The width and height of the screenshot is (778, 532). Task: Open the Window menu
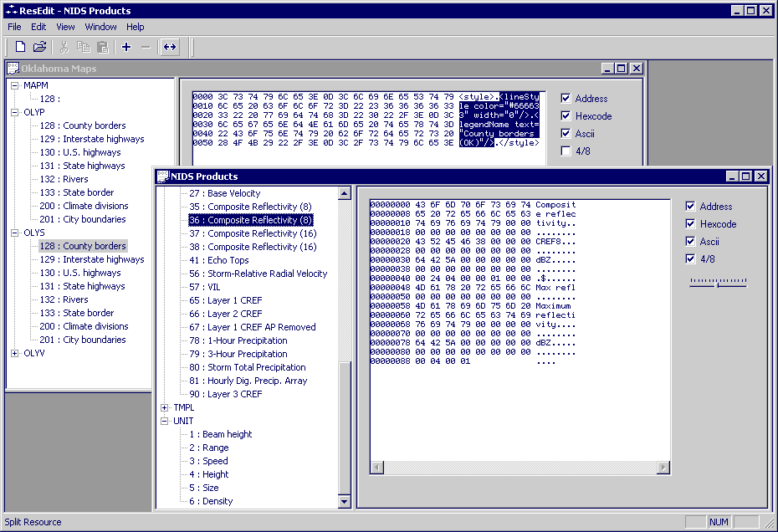pos(100,27)
